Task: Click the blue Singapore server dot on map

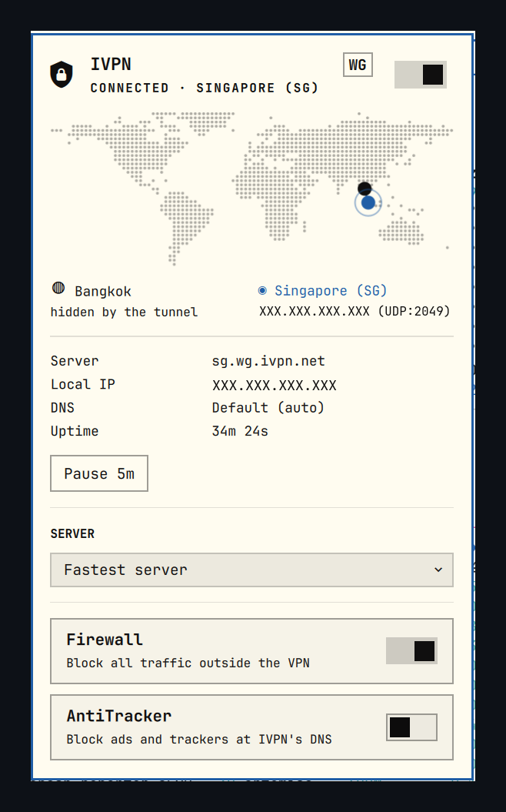Action: pyautogui.click(x=368, y=202)
